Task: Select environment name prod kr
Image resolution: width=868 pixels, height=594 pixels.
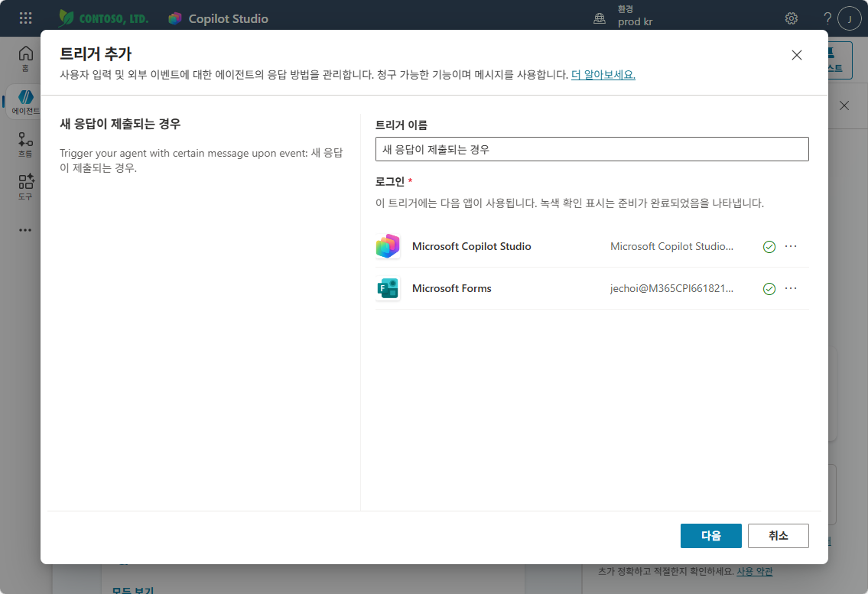Action: pyautogui.click(x=635, y=22)
